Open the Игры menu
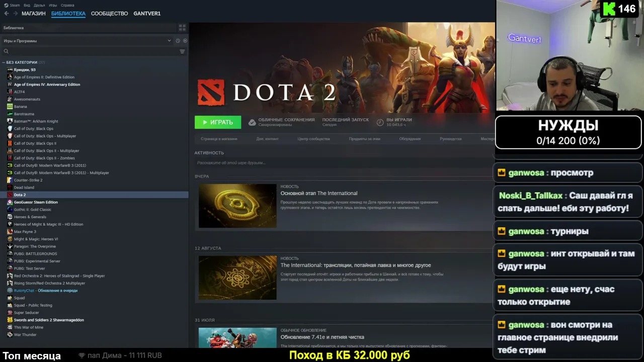The height and width of the screenshot is (362, 644). point(53,5)
